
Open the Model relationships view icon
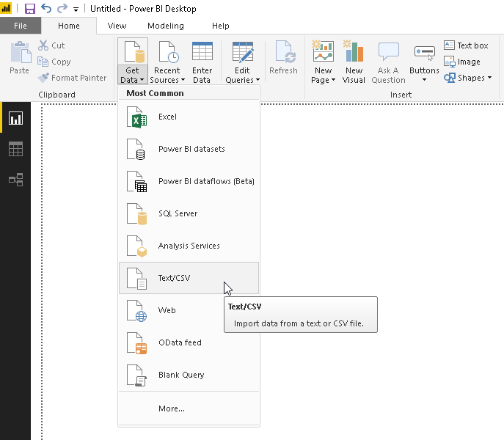pos(15,180)
